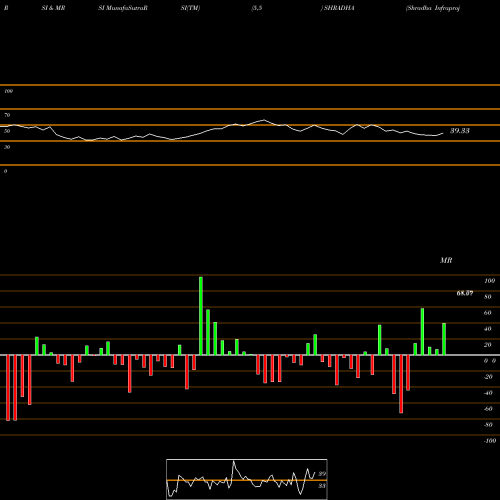Click the MR axis label -60
The image size is (500, 500).
click(x=488, y=409)
